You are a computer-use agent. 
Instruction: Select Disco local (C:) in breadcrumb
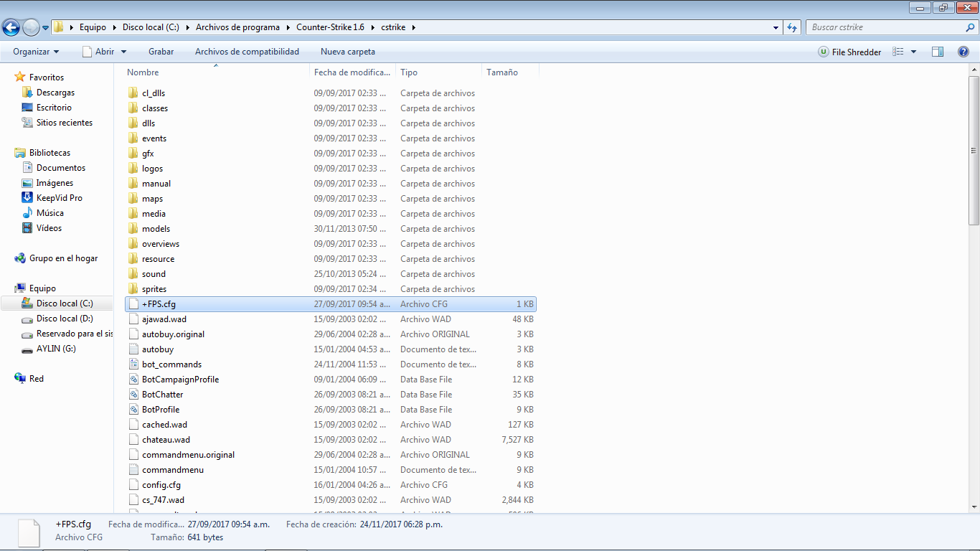pyautogui.click(x=151, y=27)
